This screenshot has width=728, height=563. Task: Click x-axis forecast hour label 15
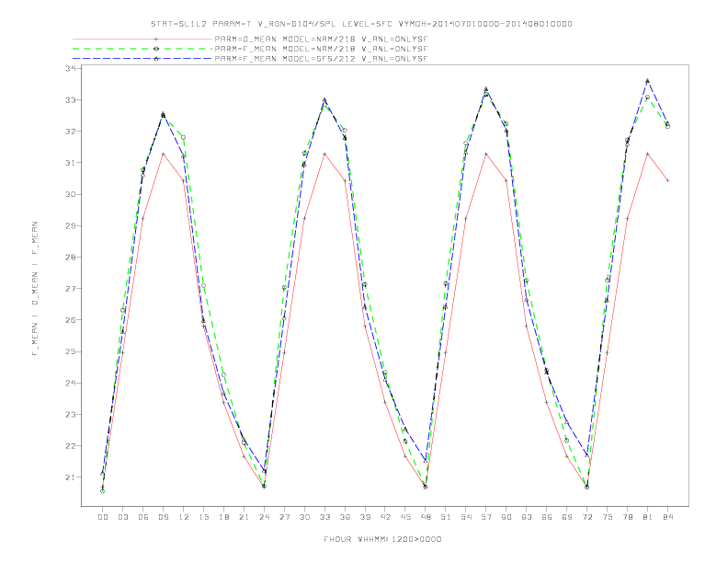pos(203,517)
